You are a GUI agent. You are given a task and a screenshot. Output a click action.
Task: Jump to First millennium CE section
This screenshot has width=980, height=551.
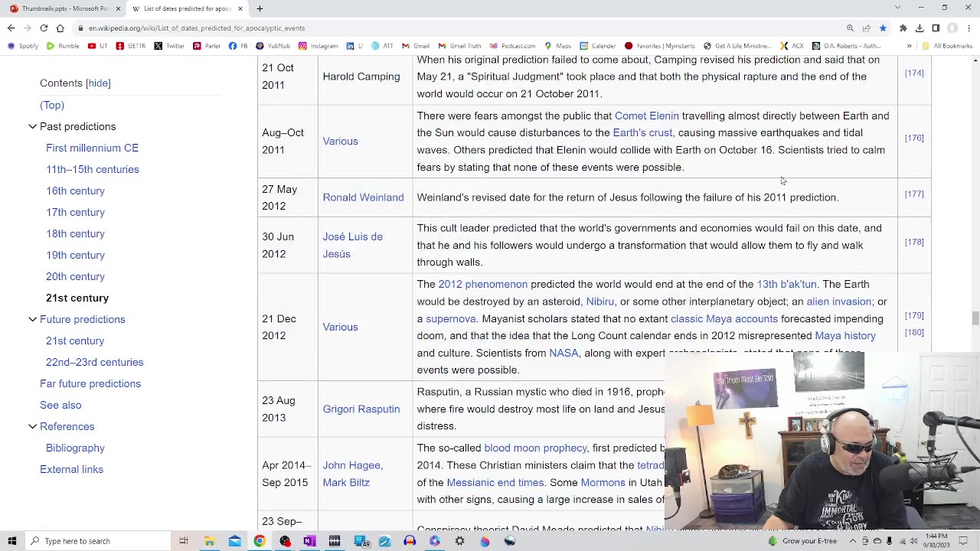pyautogui.click(x=92, y=148)
